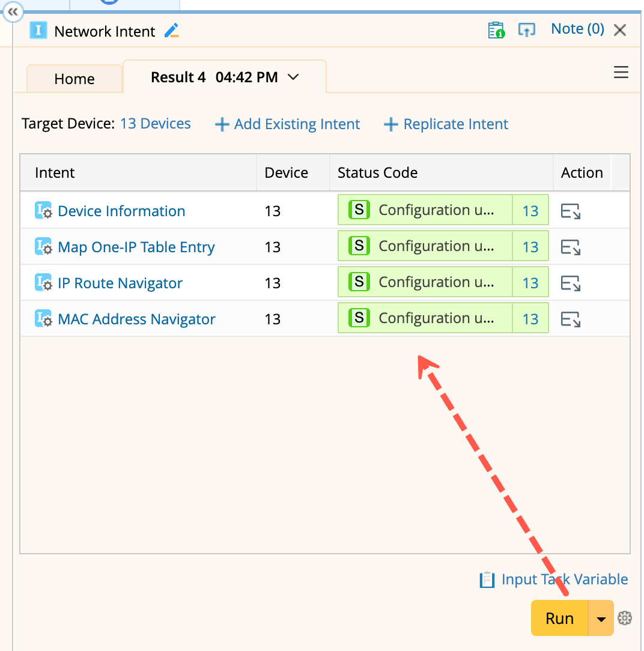The height and width of the screenshot is (651, 644).
Task: Click status count 13 for Map One-IP Table Entry
Action: coord(530,247)
